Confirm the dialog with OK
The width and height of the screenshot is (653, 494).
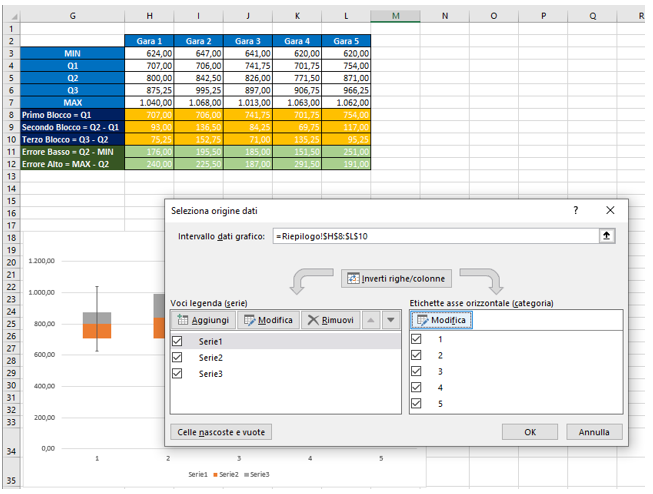coord(529,432)
